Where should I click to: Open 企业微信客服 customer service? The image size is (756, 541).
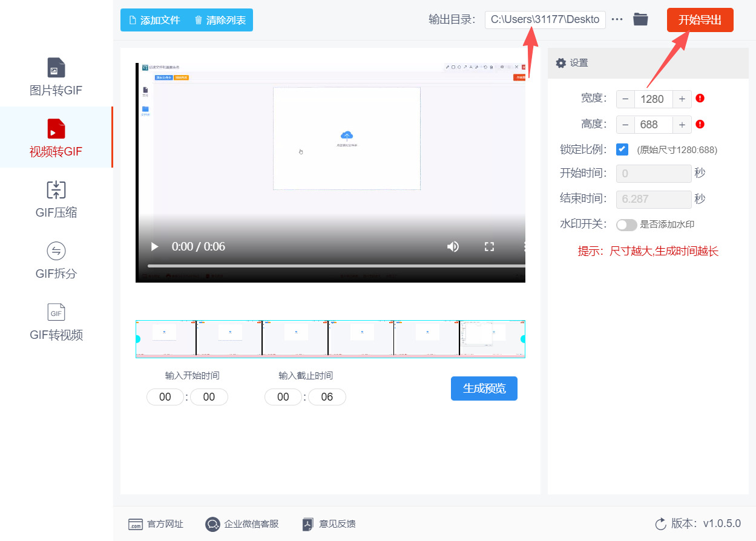click(x=212, y=524)
